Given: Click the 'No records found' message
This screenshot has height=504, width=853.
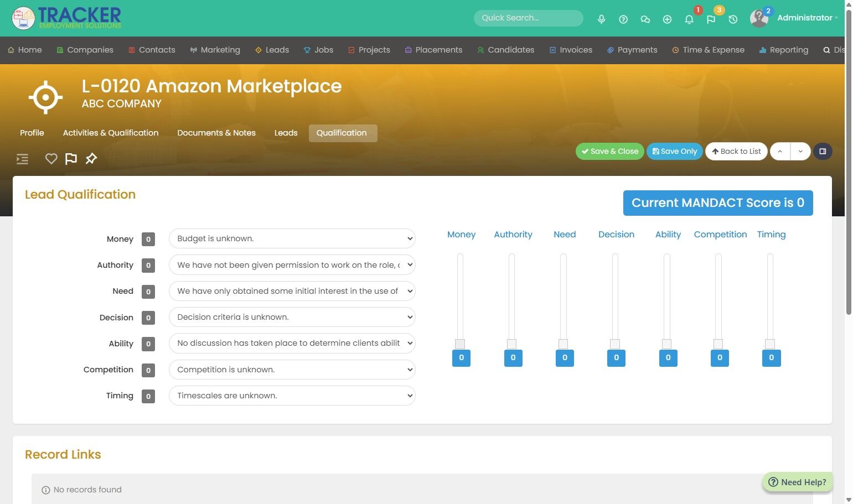Looking at the screenshot, I should 87,490.
